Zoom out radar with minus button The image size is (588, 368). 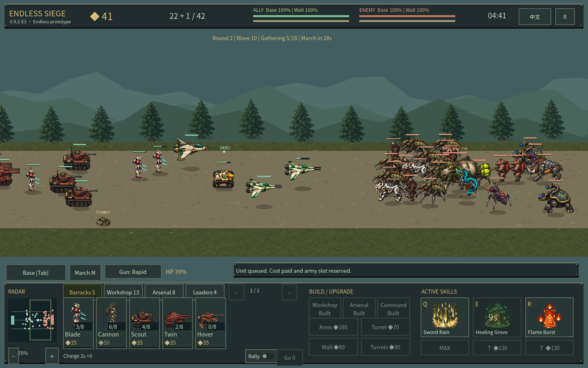pos(13,356)
